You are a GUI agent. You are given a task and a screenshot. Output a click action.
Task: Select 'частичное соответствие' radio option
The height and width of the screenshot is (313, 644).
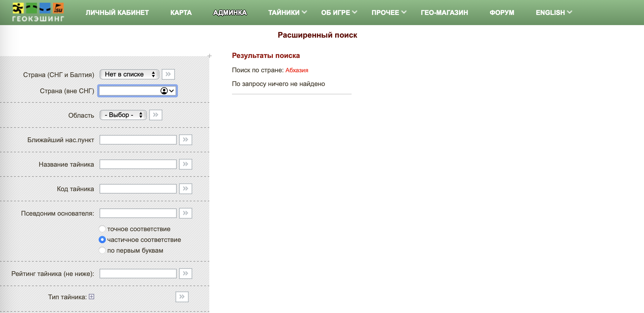click(102, 240)
